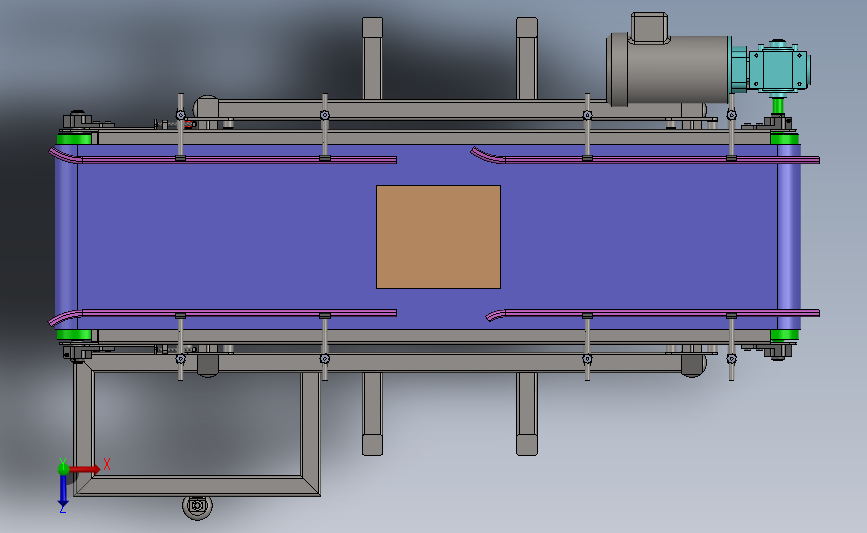Screen dimensions: 867x533
Task: Click the green Y axis ball of the triad
Action: coord(63,469)
